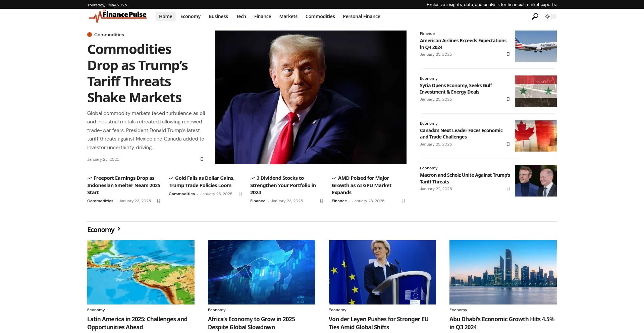Go to the Tech nav section
644x333 pixels.
(x=241, y=16)
